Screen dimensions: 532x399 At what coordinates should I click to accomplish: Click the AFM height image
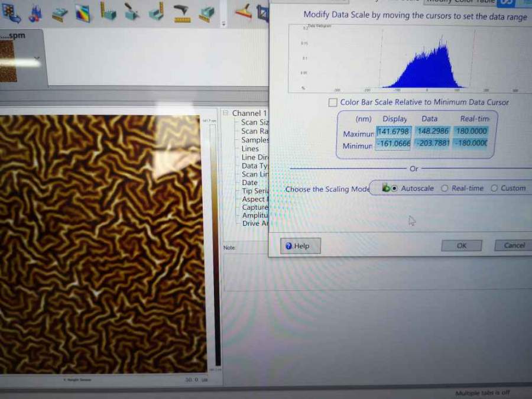[x=102, y=244]
